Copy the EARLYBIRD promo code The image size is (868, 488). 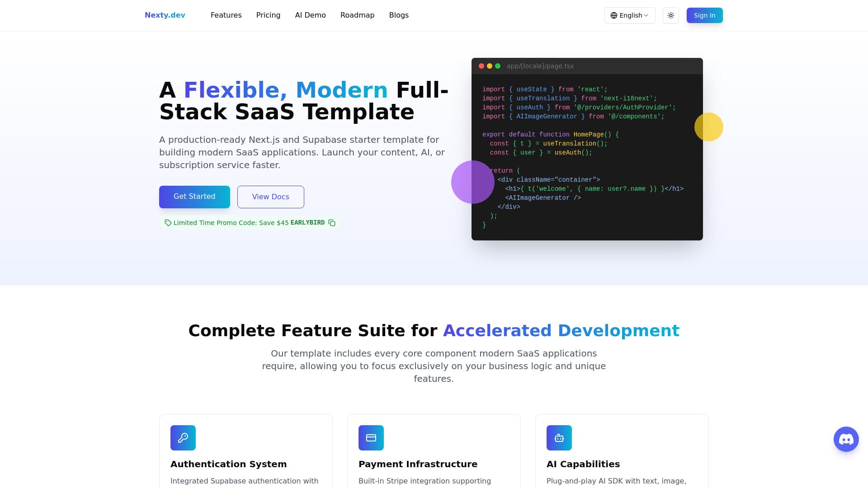[332, 223]
